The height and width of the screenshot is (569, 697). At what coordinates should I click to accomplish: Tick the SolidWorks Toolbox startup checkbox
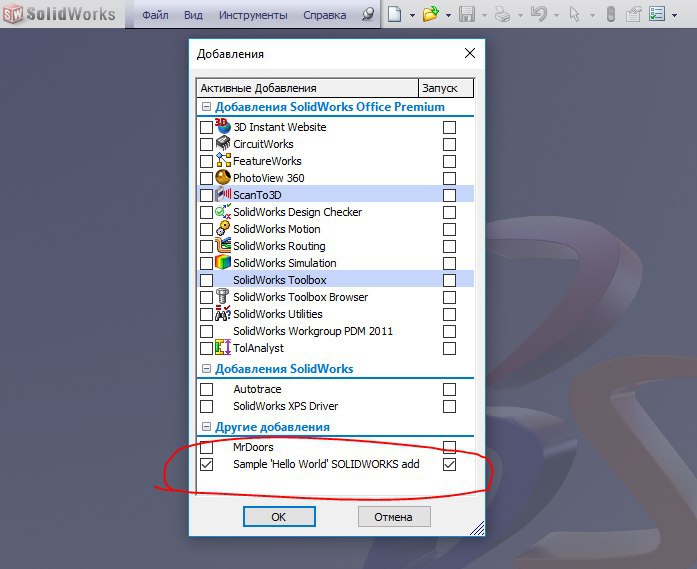click(449, 280)
